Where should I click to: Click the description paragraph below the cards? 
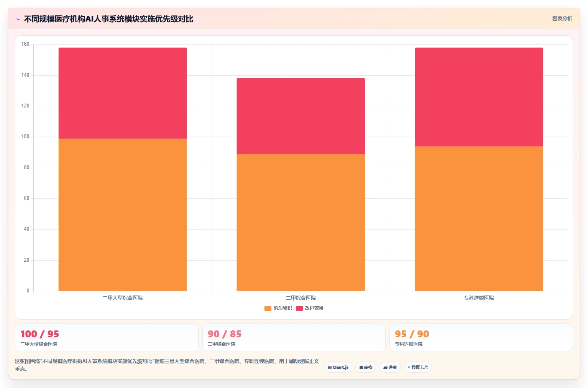click(167, 365)
